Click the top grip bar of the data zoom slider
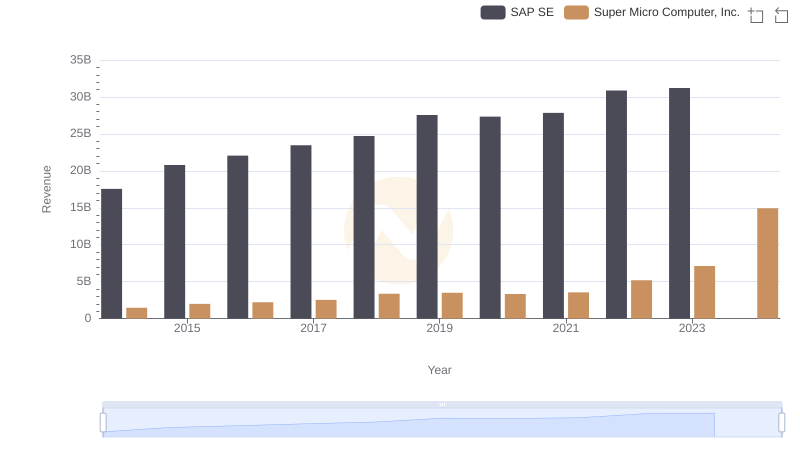Screen dimensions: 800x461 point(442,404)
